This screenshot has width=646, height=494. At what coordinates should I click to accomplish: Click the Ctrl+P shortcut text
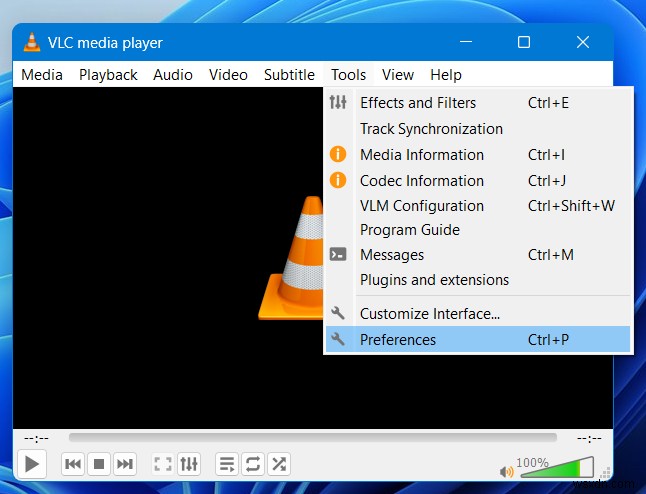pos(548,340)
